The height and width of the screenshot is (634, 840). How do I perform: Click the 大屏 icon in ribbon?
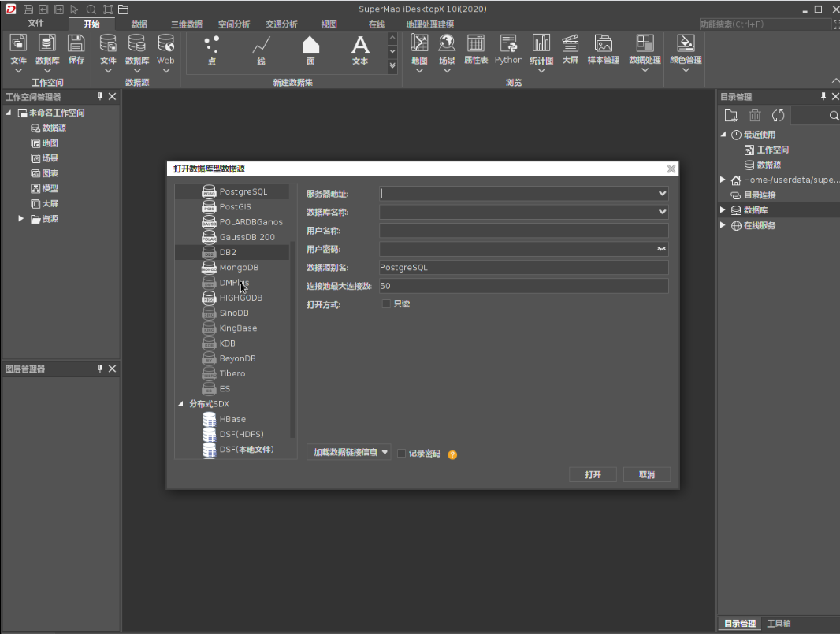tap(570, 50)
